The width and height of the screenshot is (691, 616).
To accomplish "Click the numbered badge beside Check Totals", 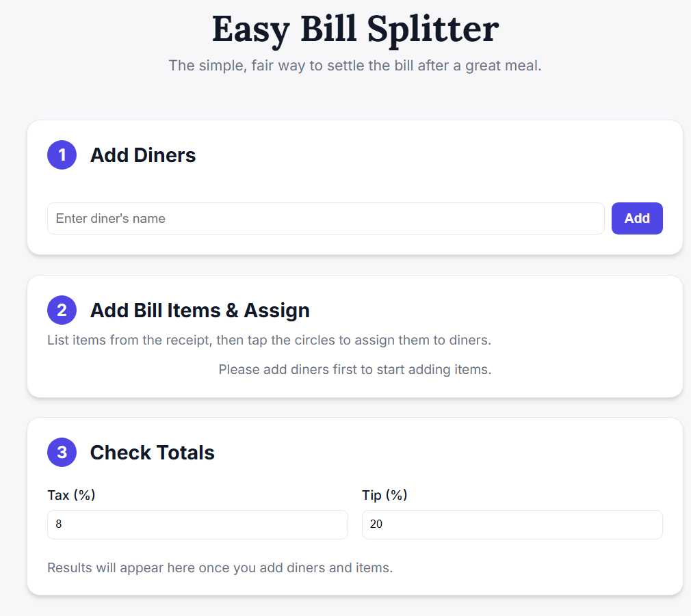I will [62, 452].
